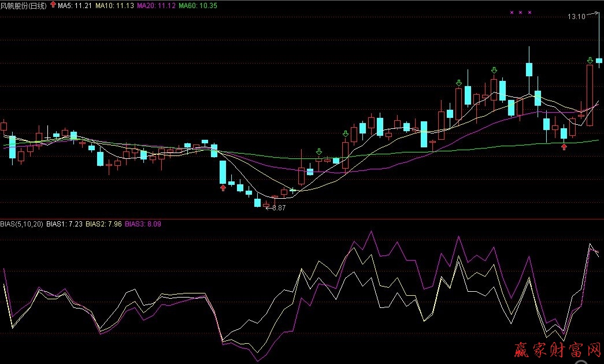Click the last cyan candle at the chart's right edge
604x364 pixels.
coord(599,60)
